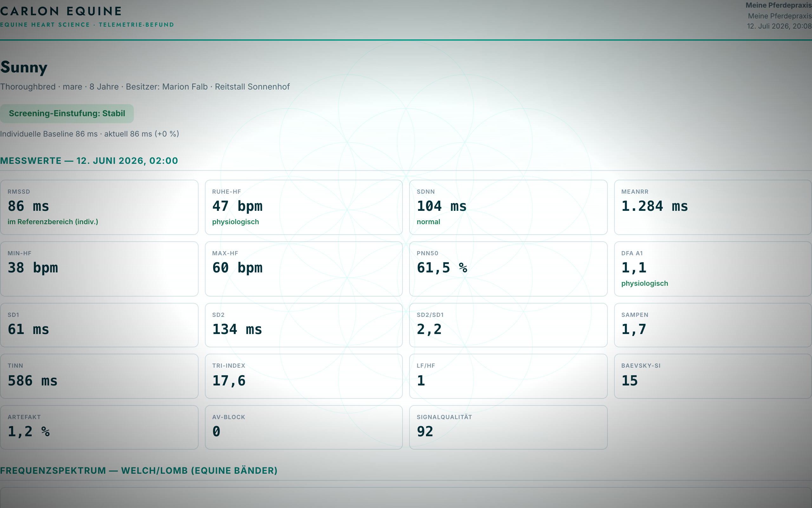
Task: Click the LF/HF value 1
Action: [x=421, y=381]
